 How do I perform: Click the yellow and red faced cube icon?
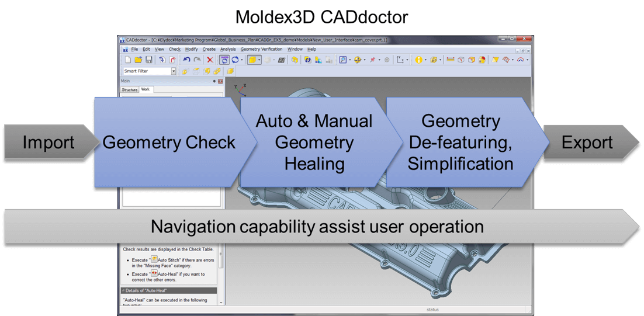point(472,60)
